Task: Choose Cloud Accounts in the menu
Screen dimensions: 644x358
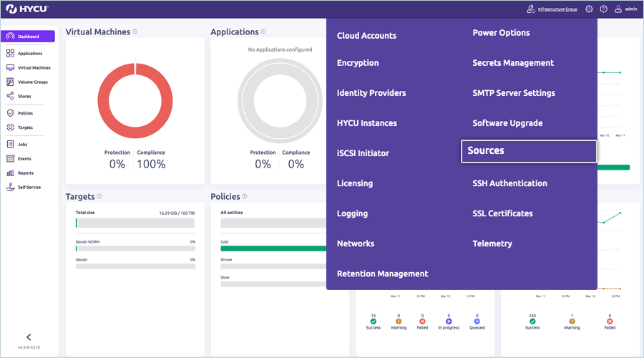Action: [x=366, y=36]
